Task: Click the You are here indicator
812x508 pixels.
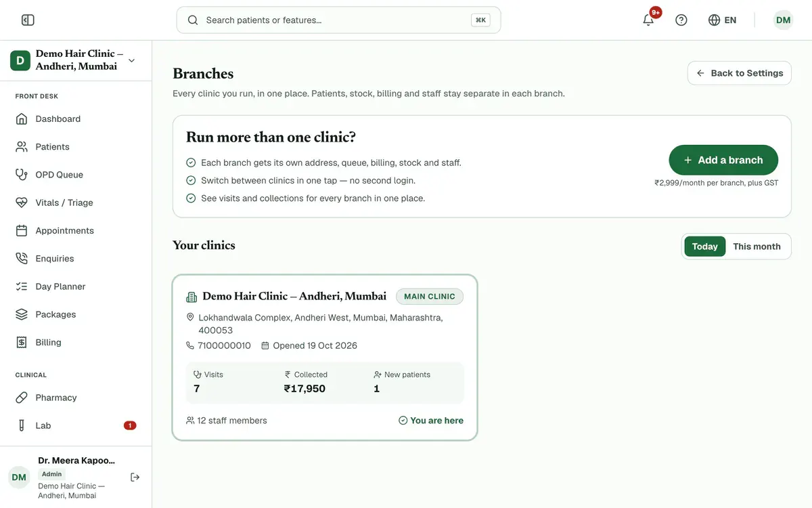Action: [431, 421]
